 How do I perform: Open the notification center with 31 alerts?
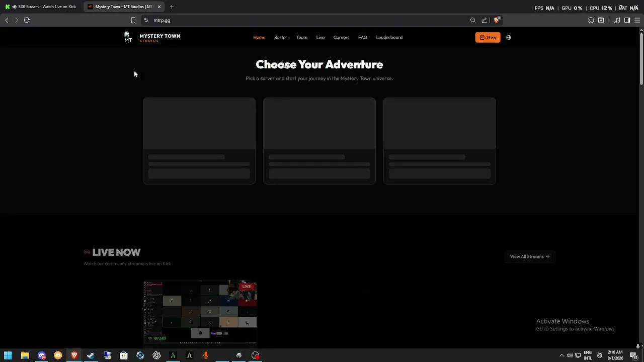[x=634, y=355]
